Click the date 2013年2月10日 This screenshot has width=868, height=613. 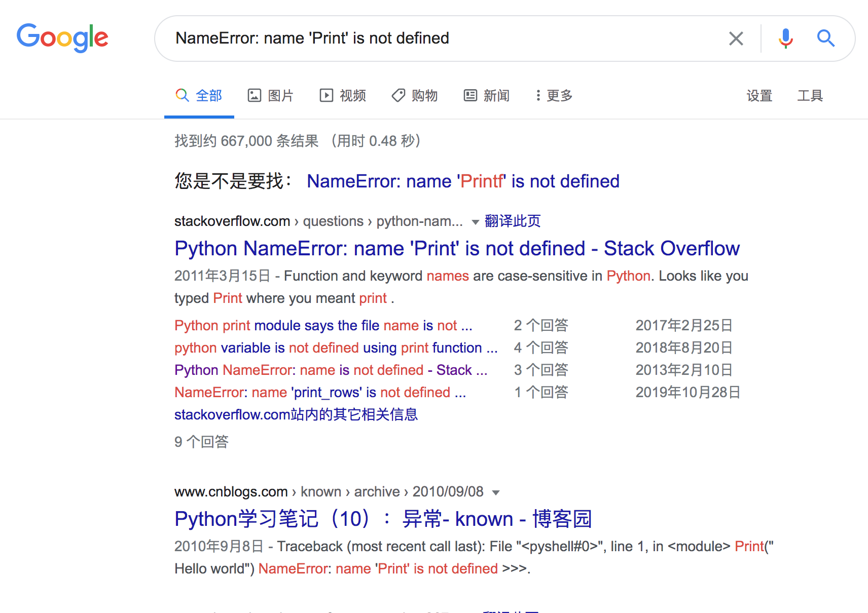[684, 370]
